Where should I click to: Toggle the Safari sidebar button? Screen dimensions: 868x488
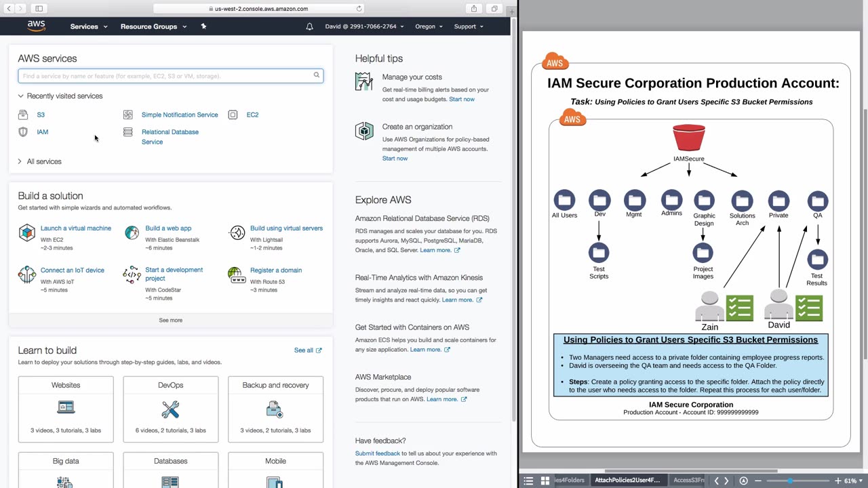39,9
